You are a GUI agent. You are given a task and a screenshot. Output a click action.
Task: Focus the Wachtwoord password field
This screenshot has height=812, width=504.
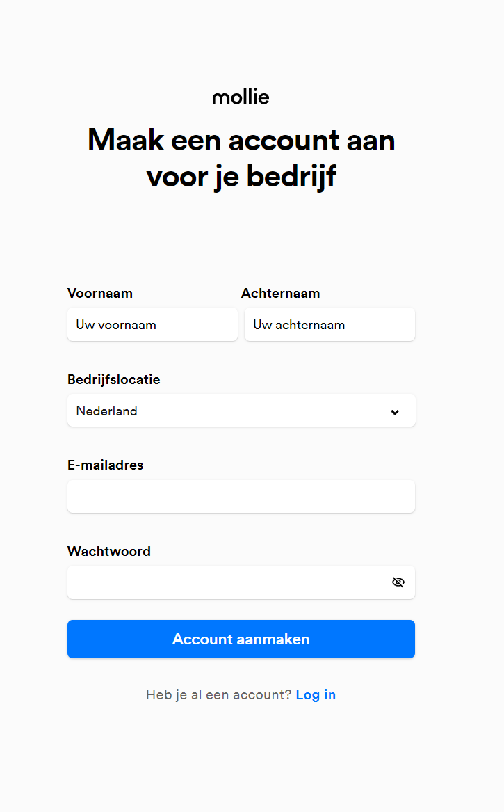(x=241, y=582)
